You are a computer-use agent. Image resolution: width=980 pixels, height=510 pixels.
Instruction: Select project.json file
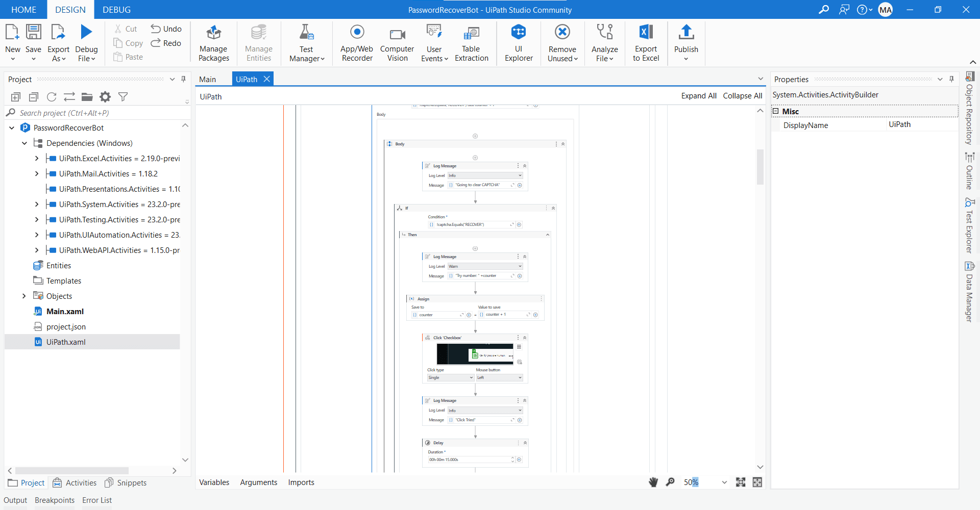(x=66, y=327)
